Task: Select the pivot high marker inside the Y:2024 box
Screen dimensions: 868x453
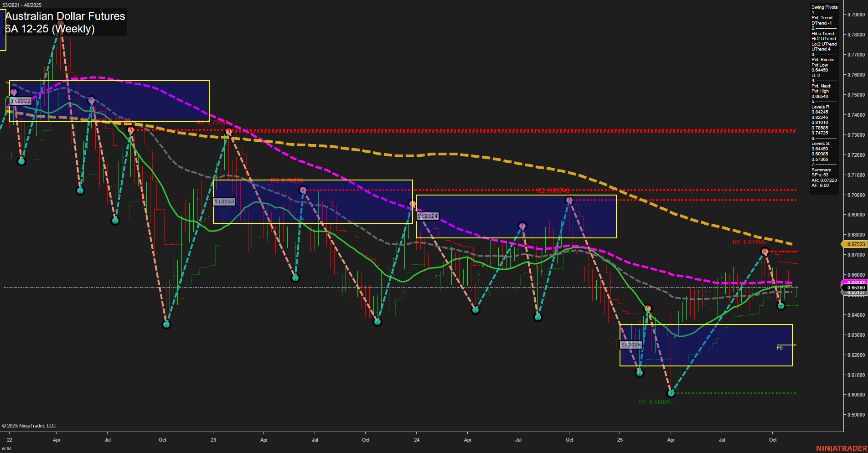Action: point(569,199)
